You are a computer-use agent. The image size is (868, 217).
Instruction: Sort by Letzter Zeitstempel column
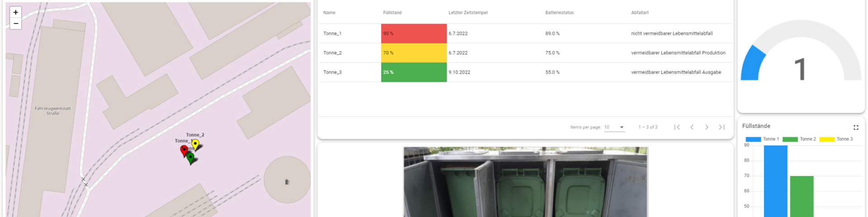pos(468,13)
